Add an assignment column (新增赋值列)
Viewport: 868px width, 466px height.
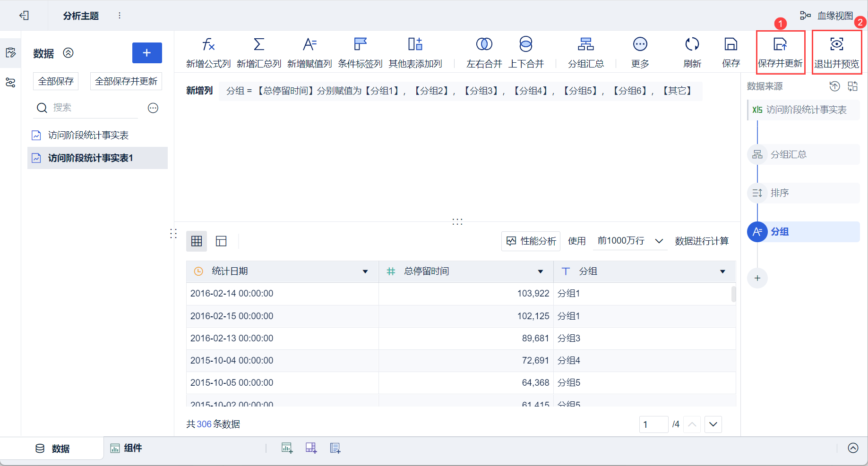point(309,53)
